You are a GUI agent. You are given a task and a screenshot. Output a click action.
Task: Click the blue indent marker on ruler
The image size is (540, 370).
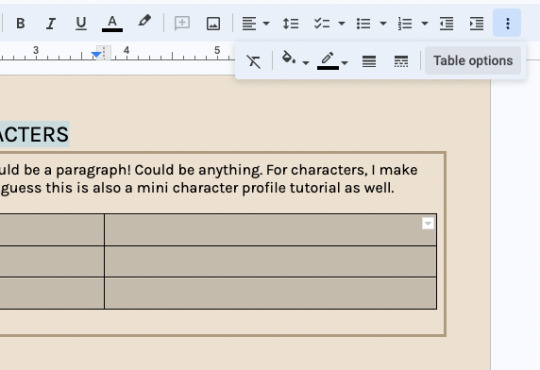(x=96, y=54)
